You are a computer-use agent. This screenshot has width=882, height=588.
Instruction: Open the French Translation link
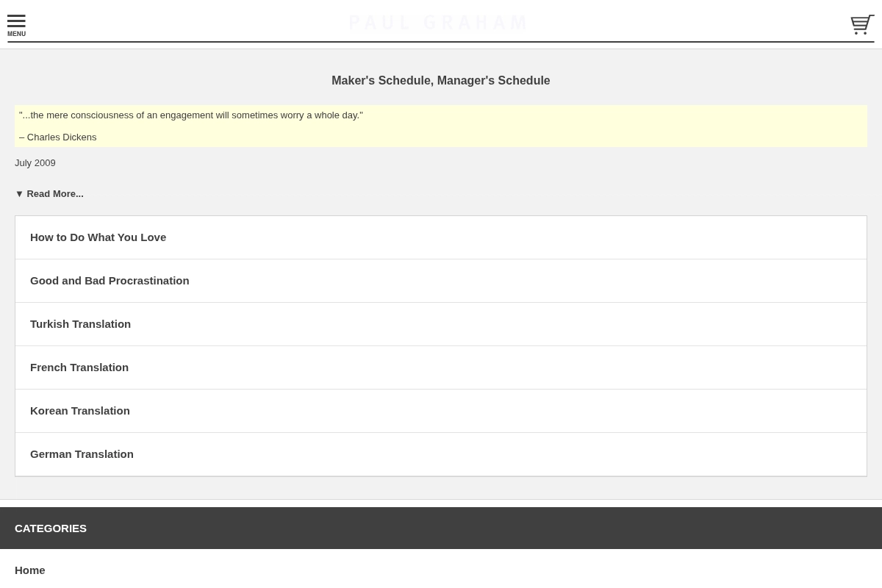(x=441, y=367)
